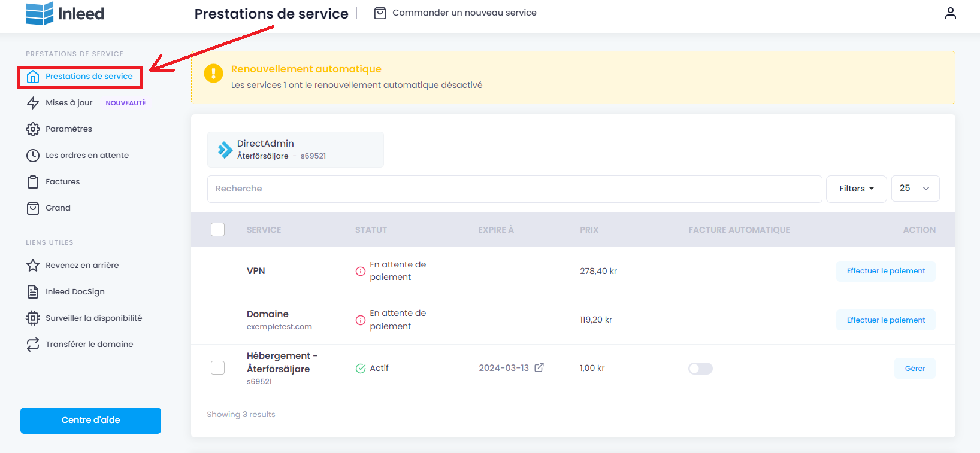Open Les ordres en attente
Screen dimensions: 980x453
pos(87,156)
